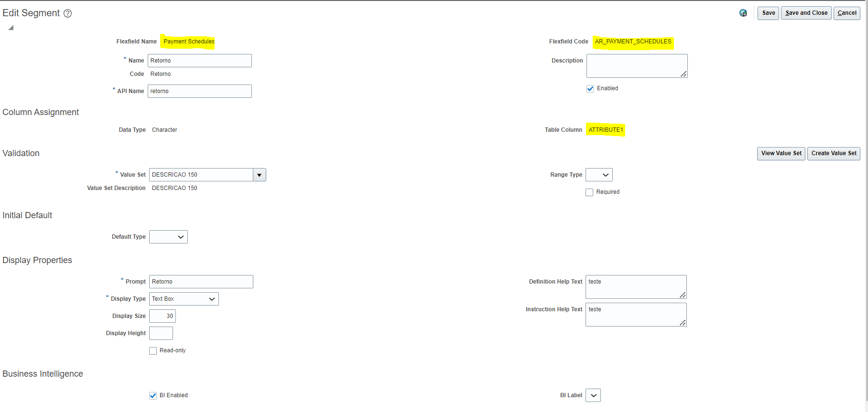This screenshot has height=412, width=868.
Task: Choose a Display Type from dropdown
Action: 184,299
